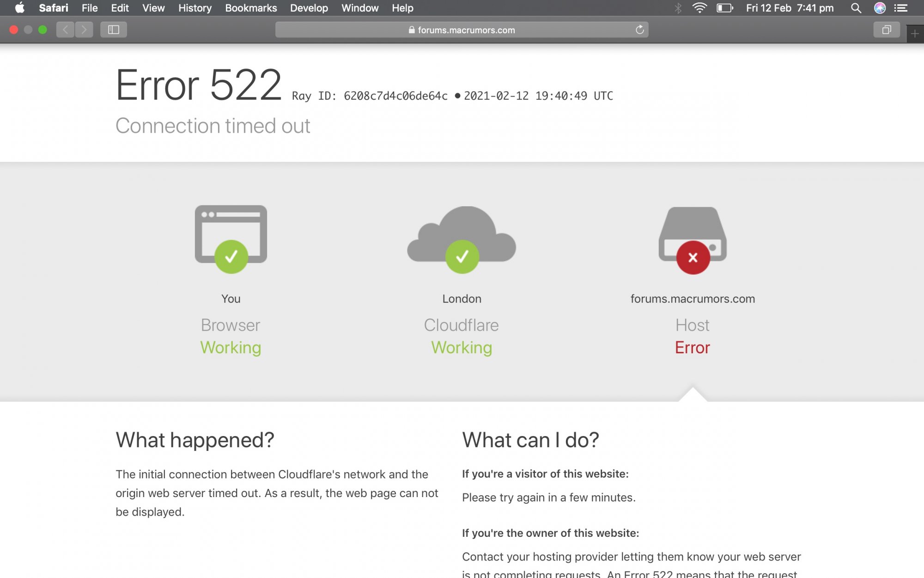Click the London label
This screenshot has height=578, width=924.
click(x=462, y=299)
